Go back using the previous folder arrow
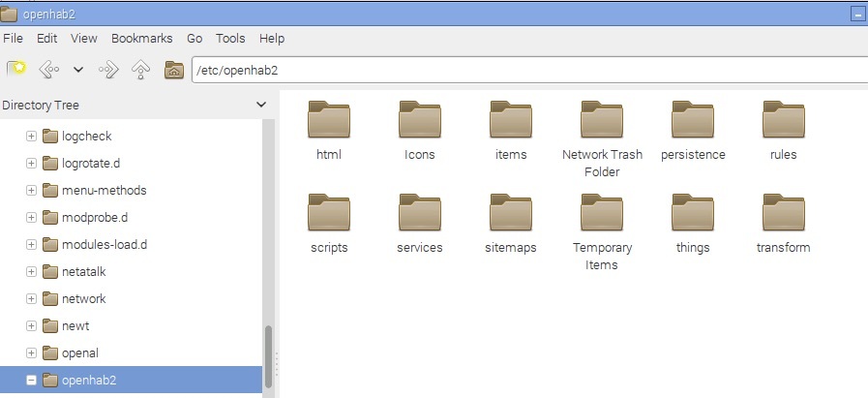 (x=48, y=70)
